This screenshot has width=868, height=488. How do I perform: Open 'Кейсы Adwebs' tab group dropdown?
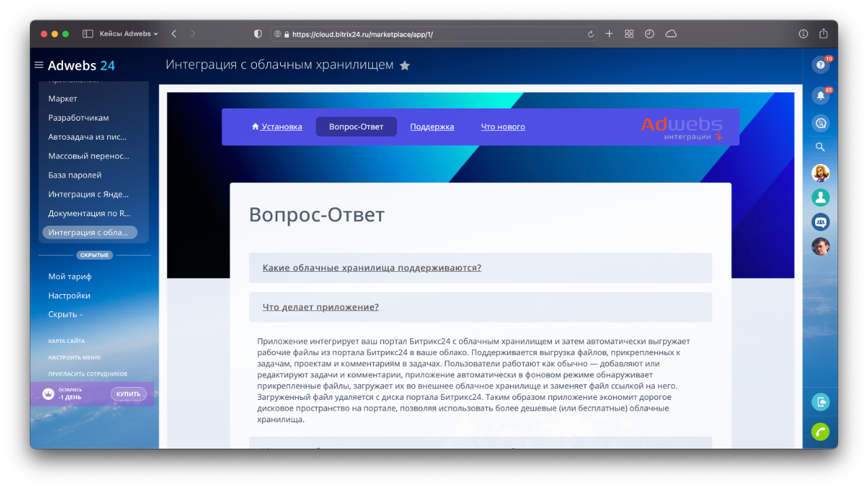point(128,34)
